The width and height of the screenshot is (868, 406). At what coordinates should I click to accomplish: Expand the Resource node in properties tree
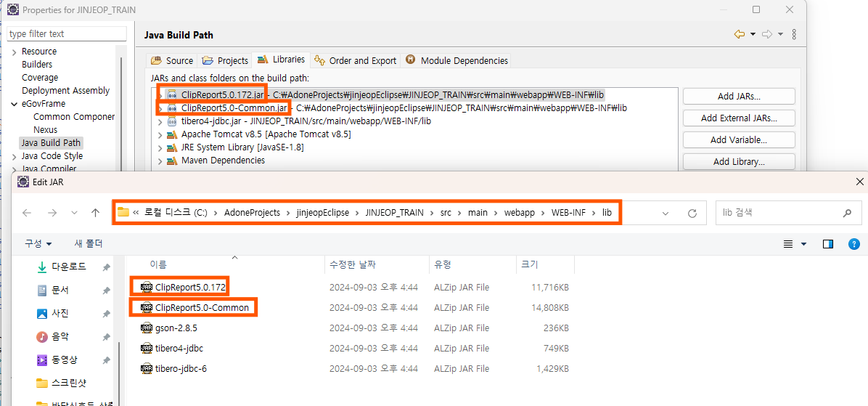15,52
